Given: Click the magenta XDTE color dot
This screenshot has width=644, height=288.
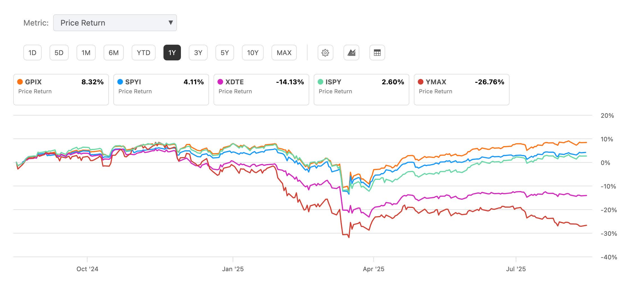Looking at the screenshot, I should pyautogui.click(x=220, y=82).
